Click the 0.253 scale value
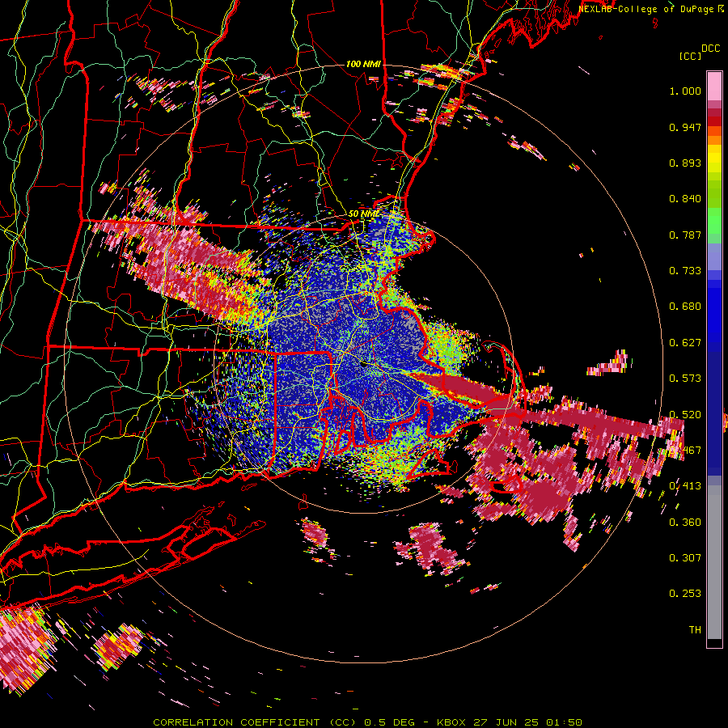This screenshot has width=728, height=728. [685, 594]
